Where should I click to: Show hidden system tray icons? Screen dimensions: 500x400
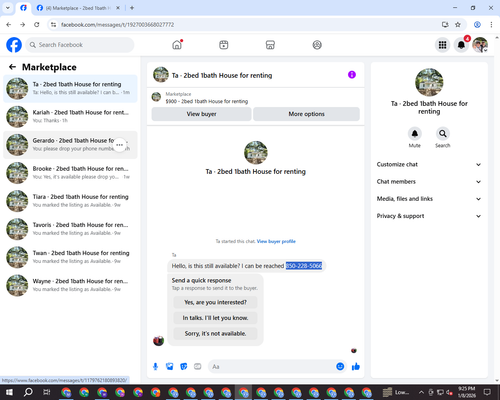pyautogui.click(x=421, y=392)
